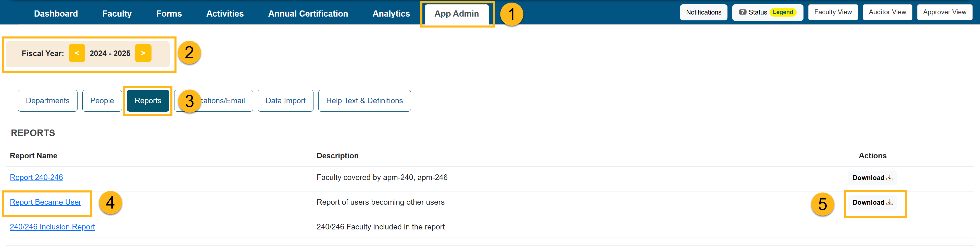Viewport: 980px width, 246px height.
Task: Switch to Auditor View
Action: [887, 12]
